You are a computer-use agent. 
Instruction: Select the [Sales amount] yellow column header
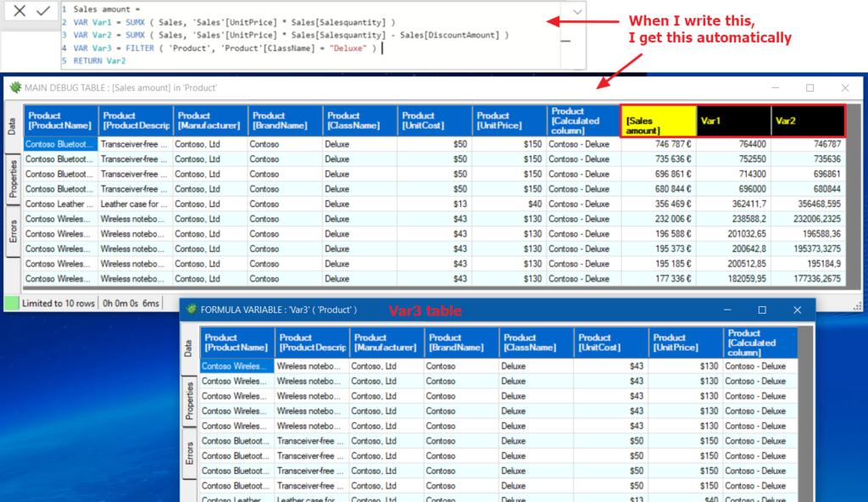pyautogui.click(x=659, y=120)
